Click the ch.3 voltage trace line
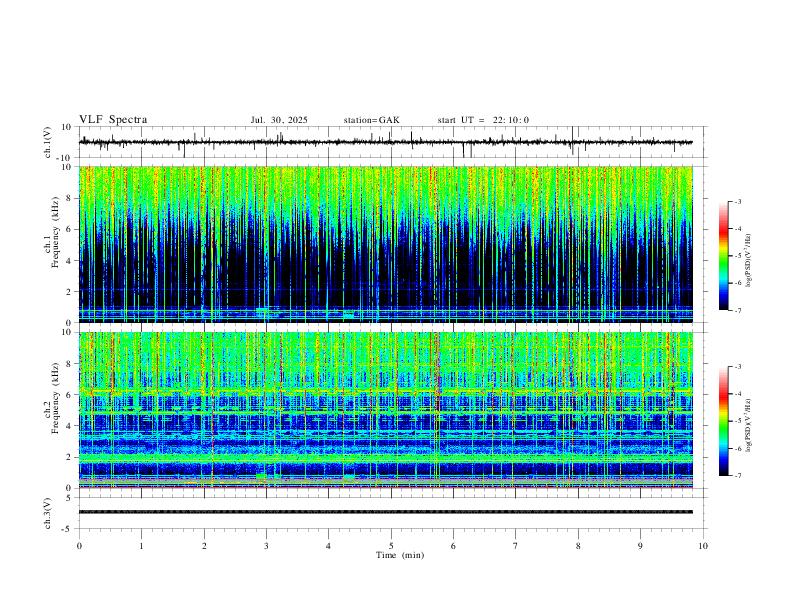Viewport: 792px width, 612px height. pyautogui.click(x=386, y=512)
